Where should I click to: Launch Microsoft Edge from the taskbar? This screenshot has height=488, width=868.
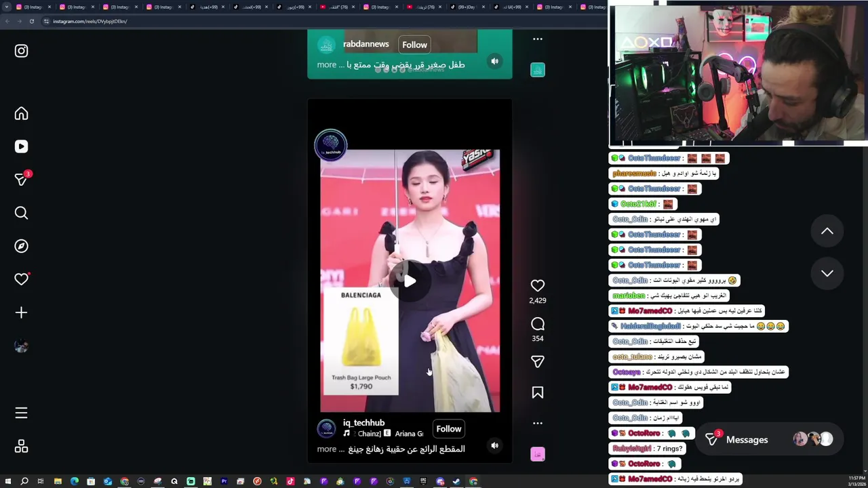point(75,481)
